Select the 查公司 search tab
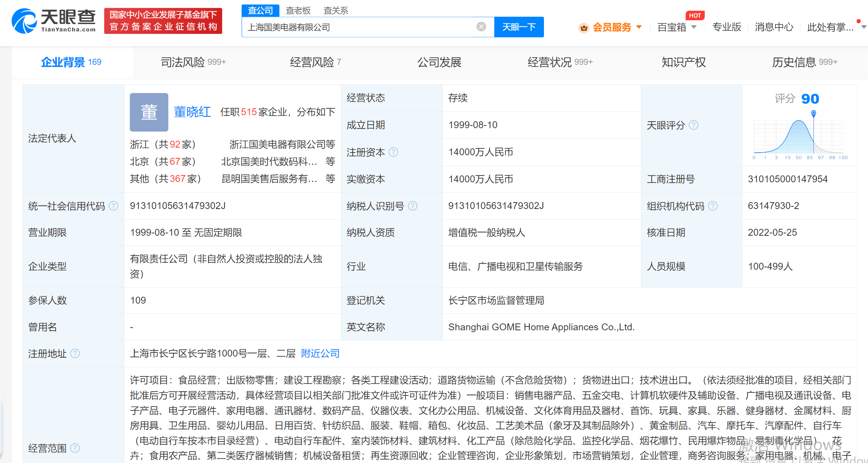 pyautogui.click(x=260, y=10)
